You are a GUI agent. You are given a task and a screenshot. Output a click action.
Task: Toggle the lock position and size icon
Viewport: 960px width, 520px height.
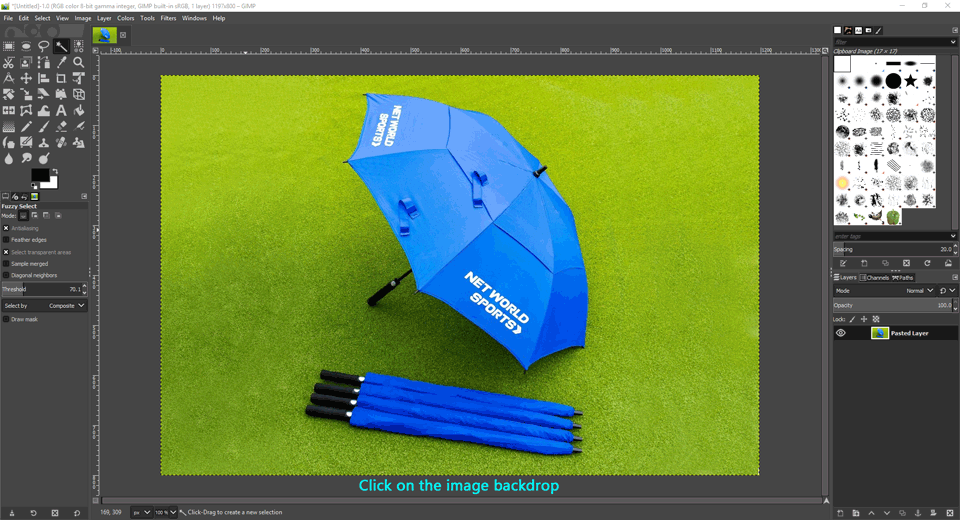[864, 319]
